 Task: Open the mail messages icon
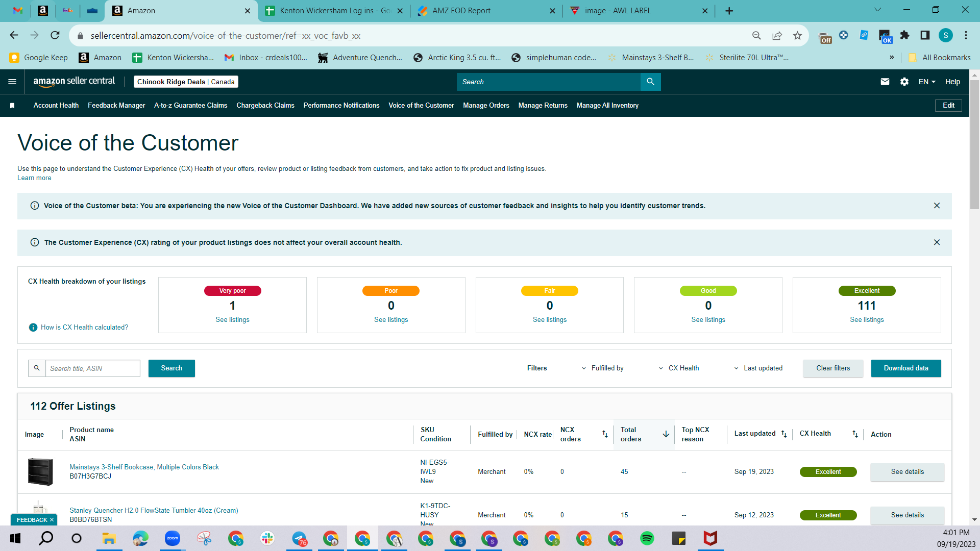[x=885, y=82]
